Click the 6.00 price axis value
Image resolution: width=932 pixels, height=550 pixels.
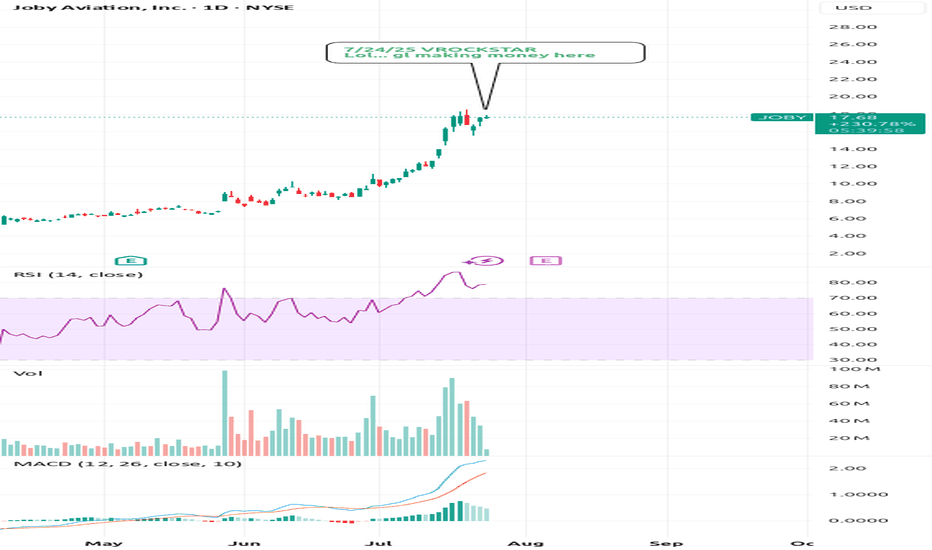click(848, 218)
